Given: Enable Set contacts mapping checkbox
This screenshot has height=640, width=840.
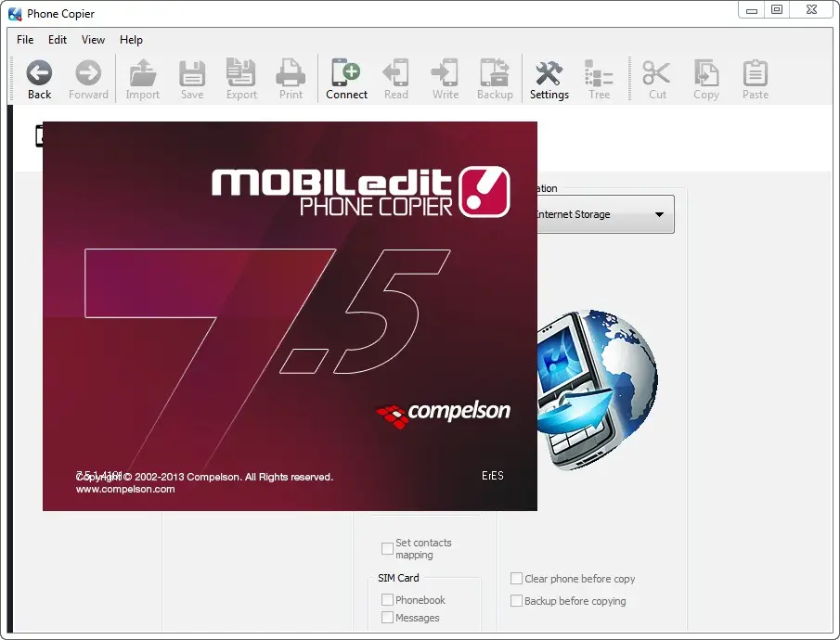Looking at the screenshot, I should click(x=387, y=548).
